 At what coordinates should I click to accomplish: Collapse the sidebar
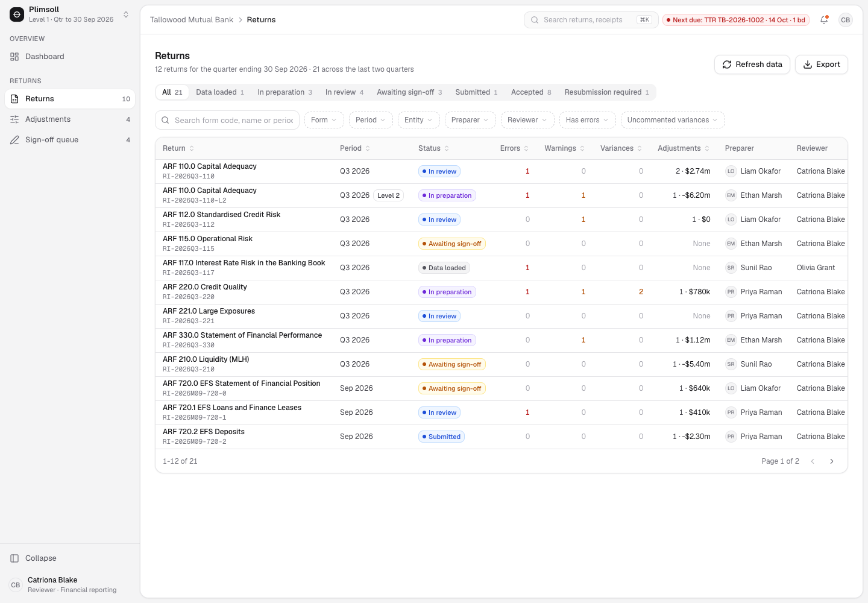[70, 558]
